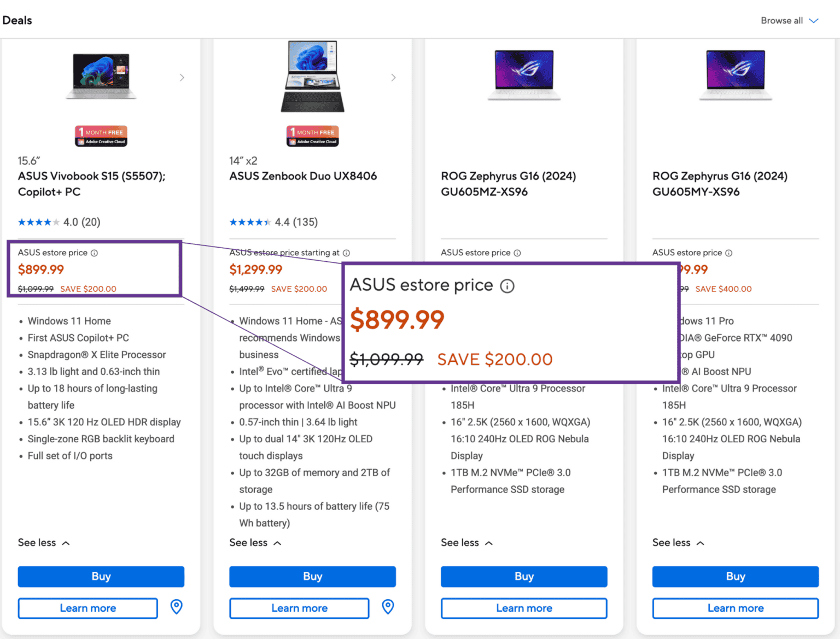Screen dimensions: 840x639
Task: Click the Adobe Creative Cloud badge on Vivobook S15
Action: click(101, 136)
